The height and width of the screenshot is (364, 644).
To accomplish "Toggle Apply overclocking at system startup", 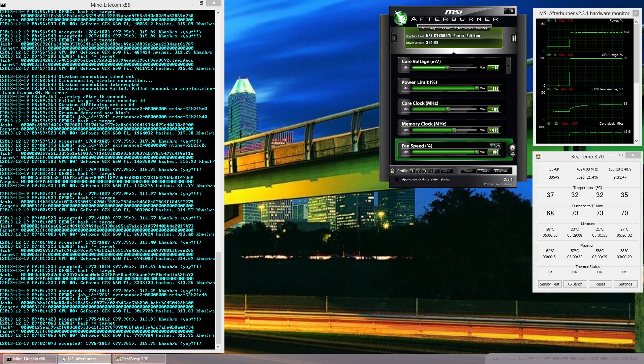I will (x=397, y=179).
